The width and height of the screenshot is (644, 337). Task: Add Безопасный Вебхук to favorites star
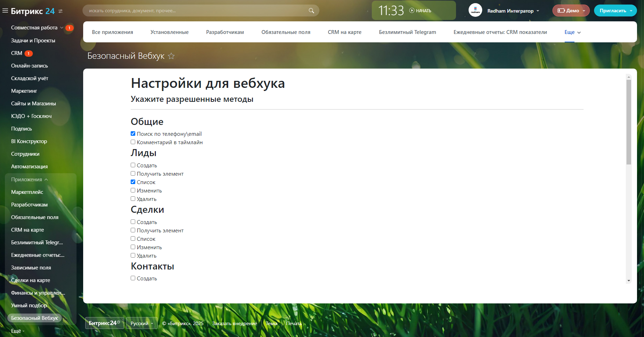pyautogui.click(x=171, y=56)
